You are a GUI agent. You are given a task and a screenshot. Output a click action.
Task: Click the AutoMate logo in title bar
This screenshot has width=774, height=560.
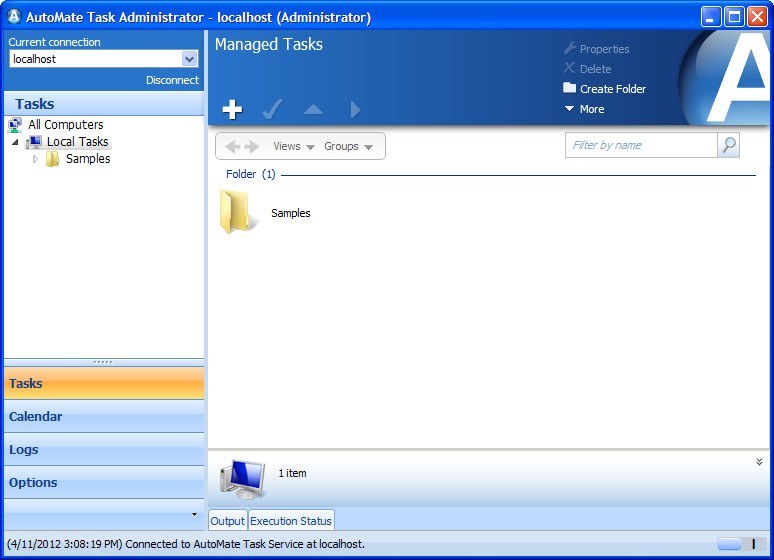14,16
